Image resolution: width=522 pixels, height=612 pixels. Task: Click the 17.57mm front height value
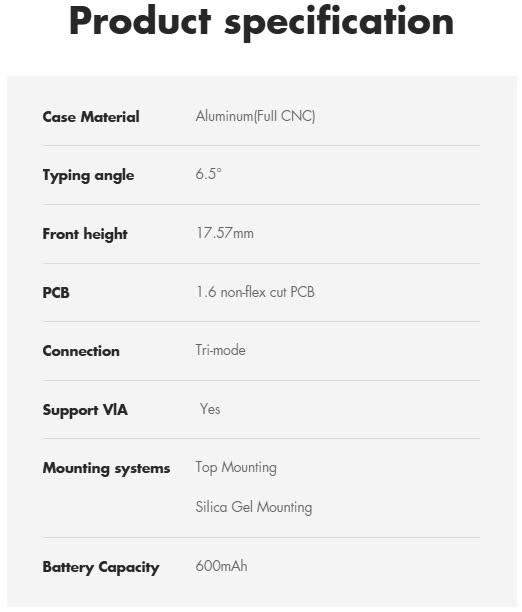(x=225, y=233)
